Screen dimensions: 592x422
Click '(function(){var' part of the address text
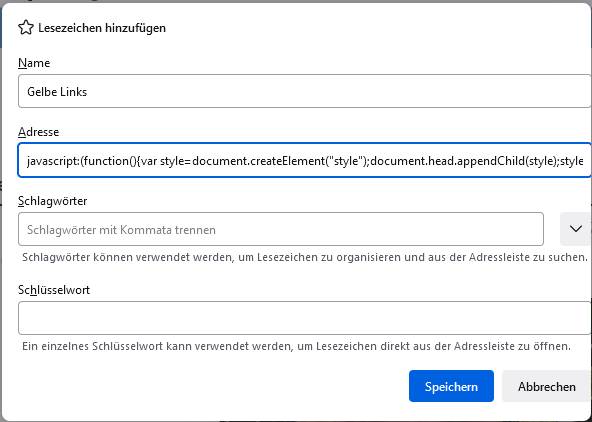[119, 161]
